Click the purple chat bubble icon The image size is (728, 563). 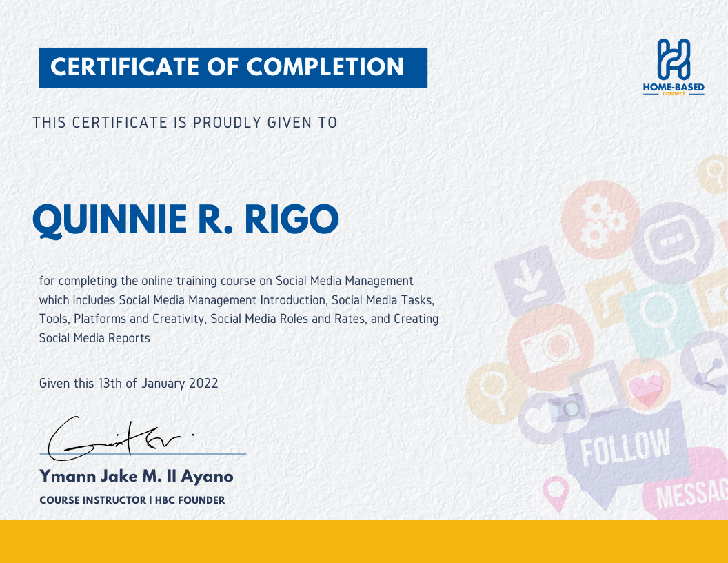[673, 243]
